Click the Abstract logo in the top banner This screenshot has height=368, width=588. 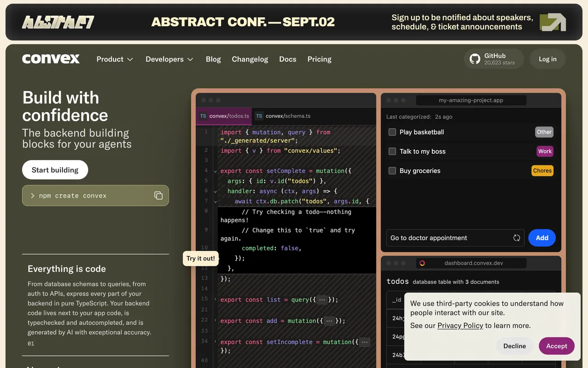(58, 22)
